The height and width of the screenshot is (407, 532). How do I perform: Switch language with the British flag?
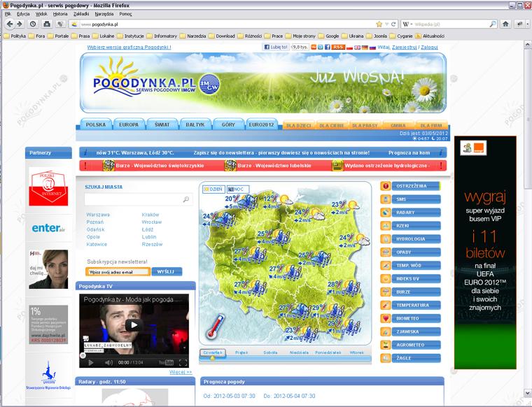pos(357,48)
